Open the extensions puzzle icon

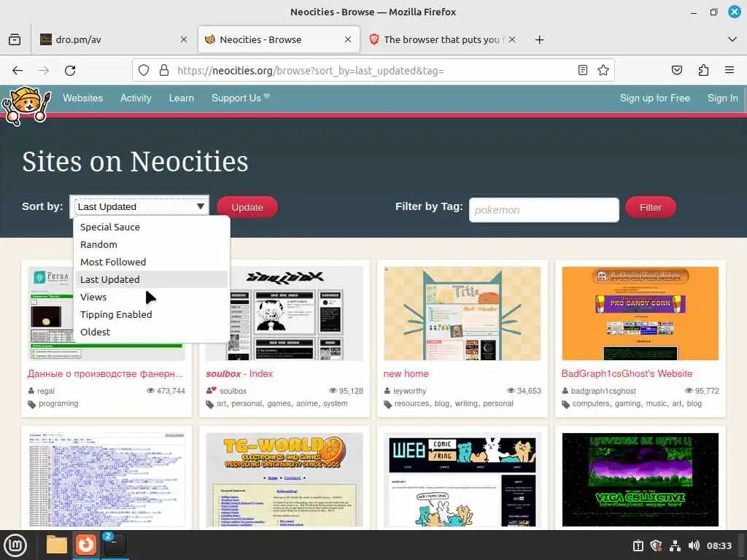point(703,71)
